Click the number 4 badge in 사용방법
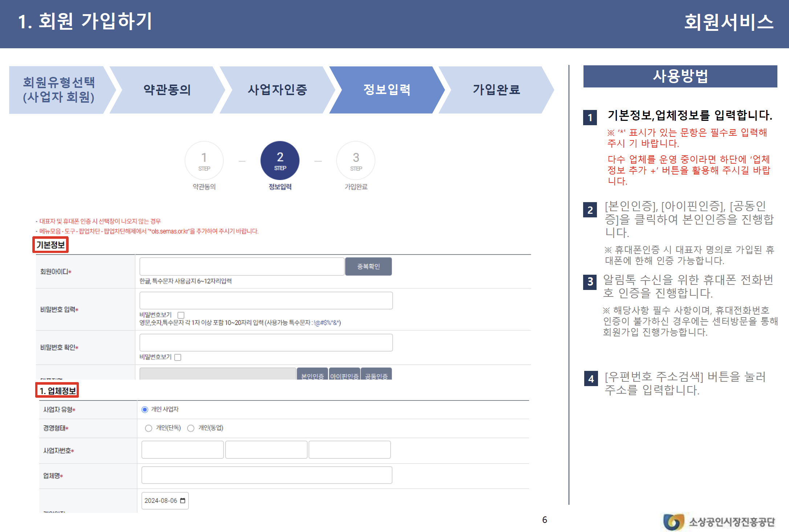789x532 pixels. tap(591, 379)
